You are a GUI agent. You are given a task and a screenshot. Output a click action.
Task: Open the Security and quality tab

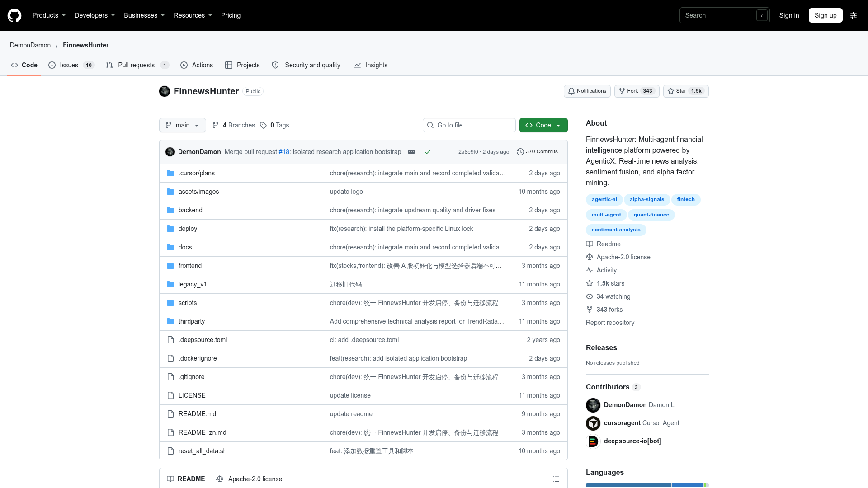(306, 65)
